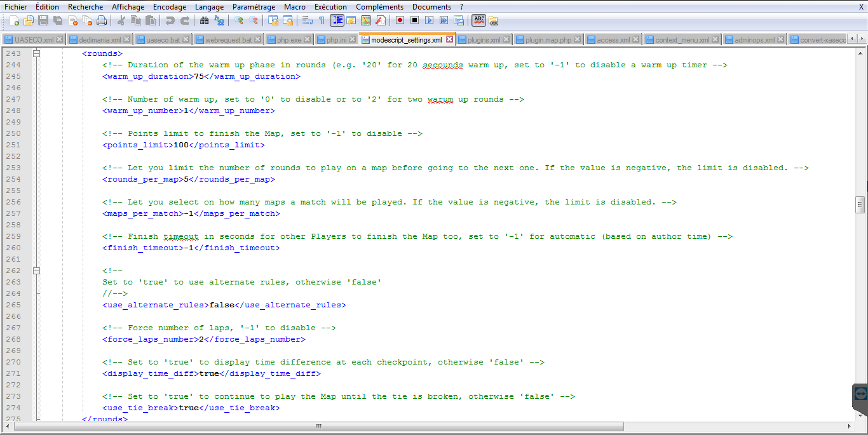Play back the recorded macro

point(429,20)
